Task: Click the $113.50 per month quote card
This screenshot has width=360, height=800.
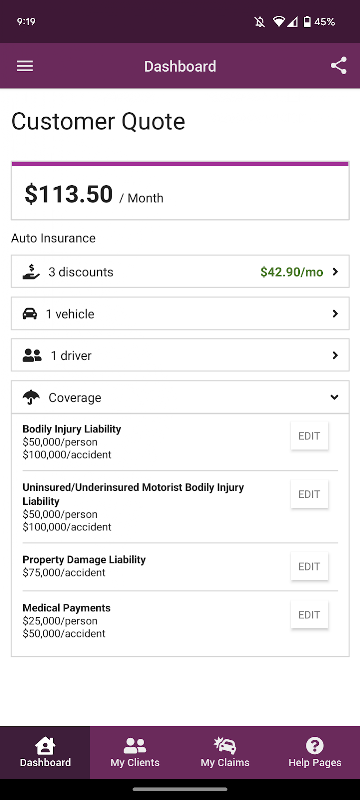Action: point(180,191)
